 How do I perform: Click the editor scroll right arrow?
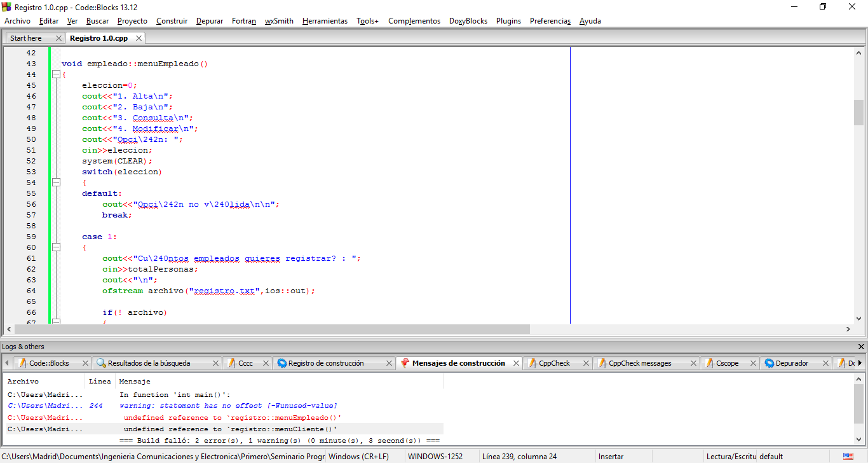point(848,329)
